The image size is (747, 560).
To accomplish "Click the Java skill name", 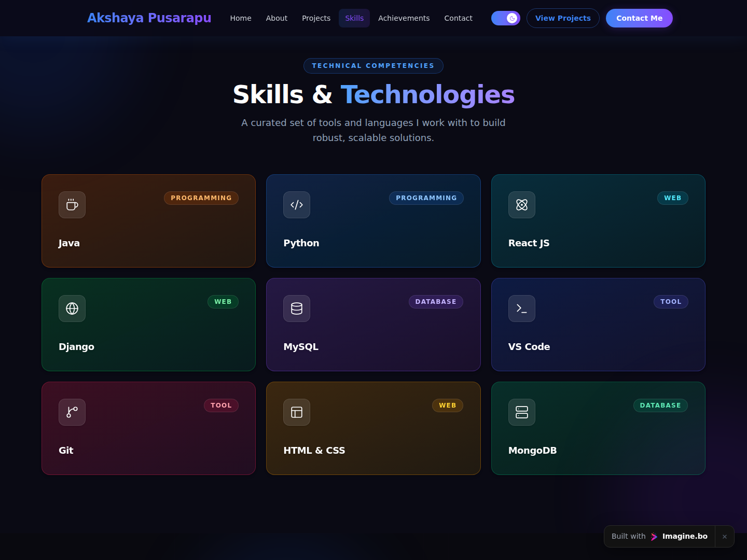I will click(x=69, y=243).
